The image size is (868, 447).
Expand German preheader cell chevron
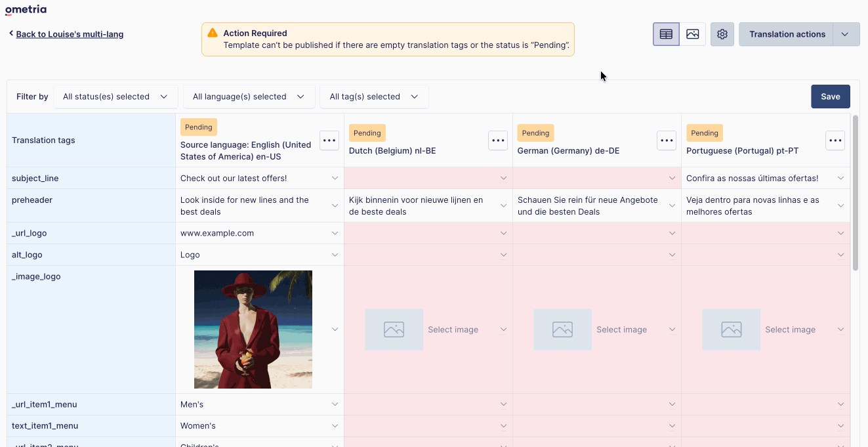[672, 206]
